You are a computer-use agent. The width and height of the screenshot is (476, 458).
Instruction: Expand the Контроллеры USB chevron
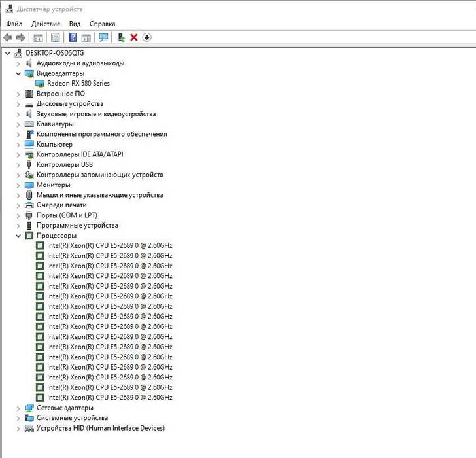18,166
